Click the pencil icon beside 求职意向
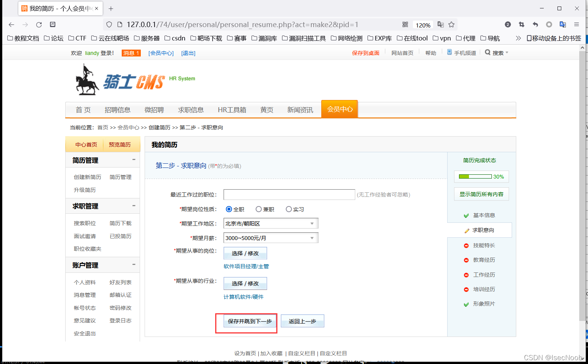The width and height of the screenshot is (588, 364). pos(467,230)
